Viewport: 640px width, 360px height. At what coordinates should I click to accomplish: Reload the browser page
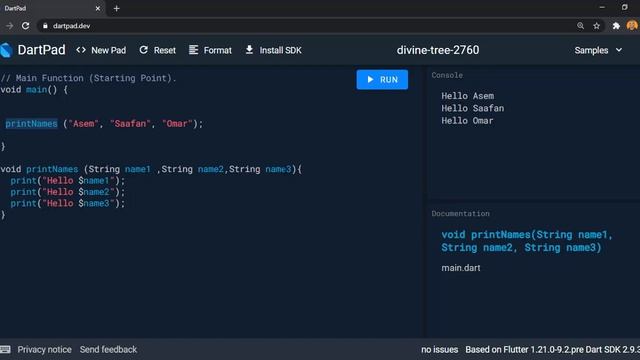point(25,26)
